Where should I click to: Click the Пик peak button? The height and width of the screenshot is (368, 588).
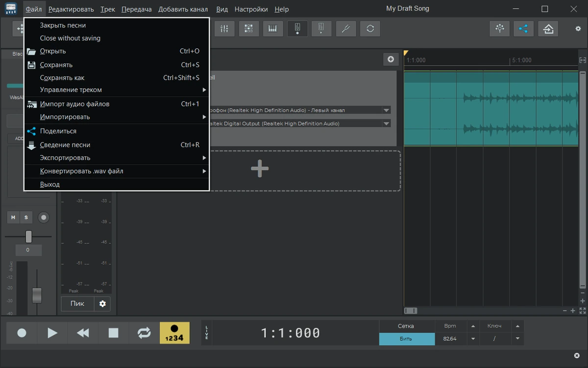click(x=77, y=303)
